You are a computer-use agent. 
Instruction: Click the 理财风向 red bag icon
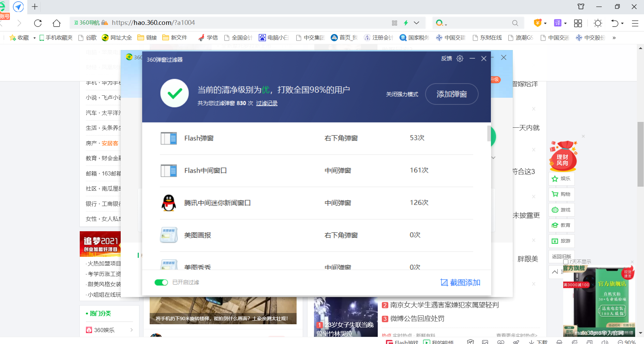click(563, 156)
